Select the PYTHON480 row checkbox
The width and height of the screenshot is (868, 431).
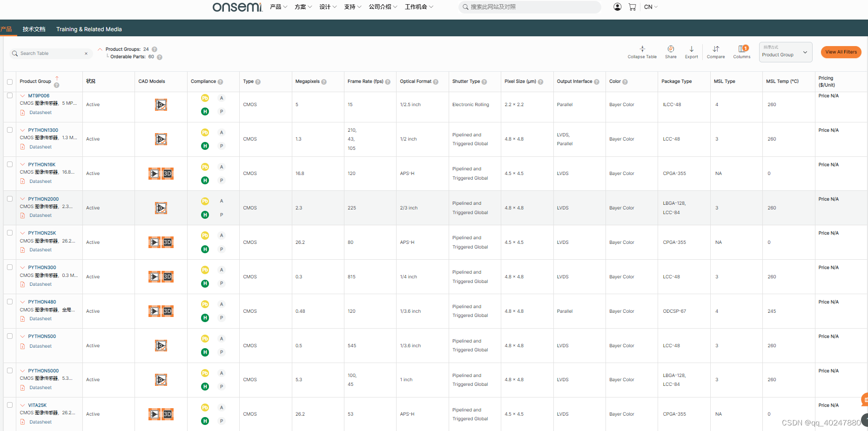[10, 302]
